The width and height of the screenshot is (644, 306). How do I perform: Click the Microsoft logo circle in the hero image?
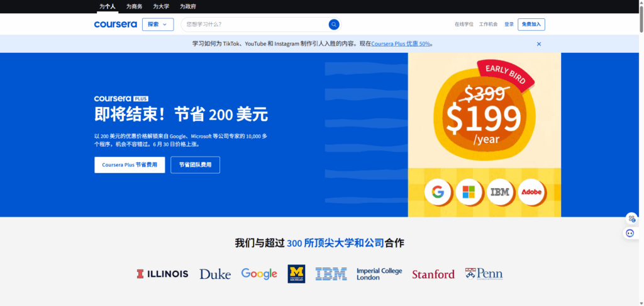pos(469,192)
